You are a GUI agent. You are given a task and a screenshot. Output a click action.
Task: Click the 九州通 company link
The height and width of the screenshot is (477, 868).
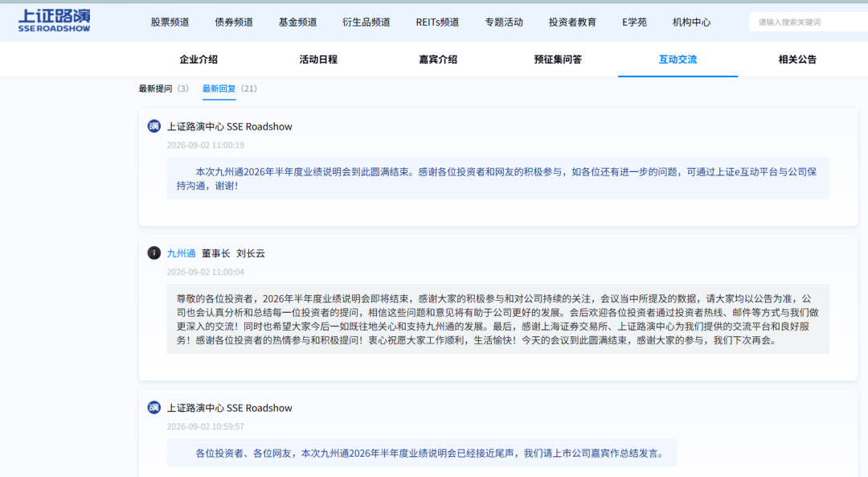181,253
